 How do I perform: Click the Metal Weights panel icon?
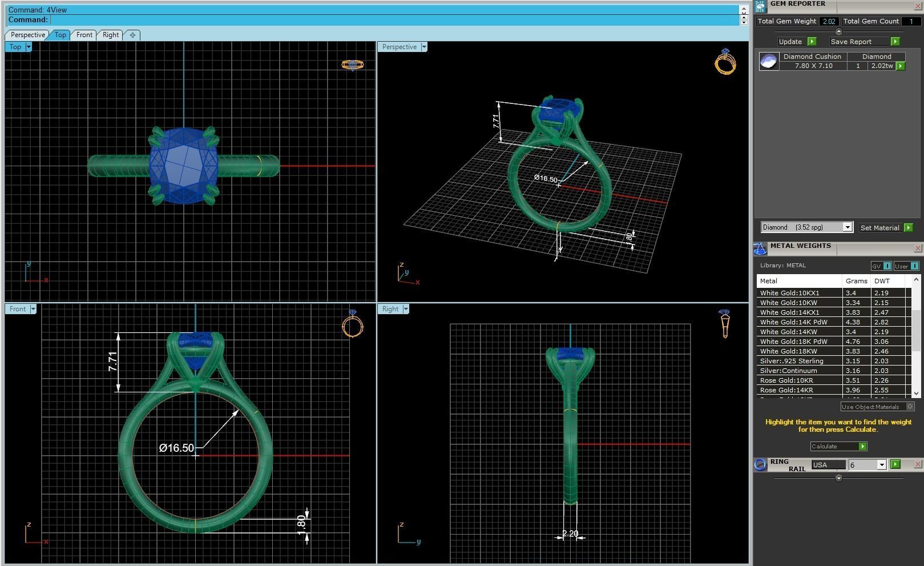point(760,248)
